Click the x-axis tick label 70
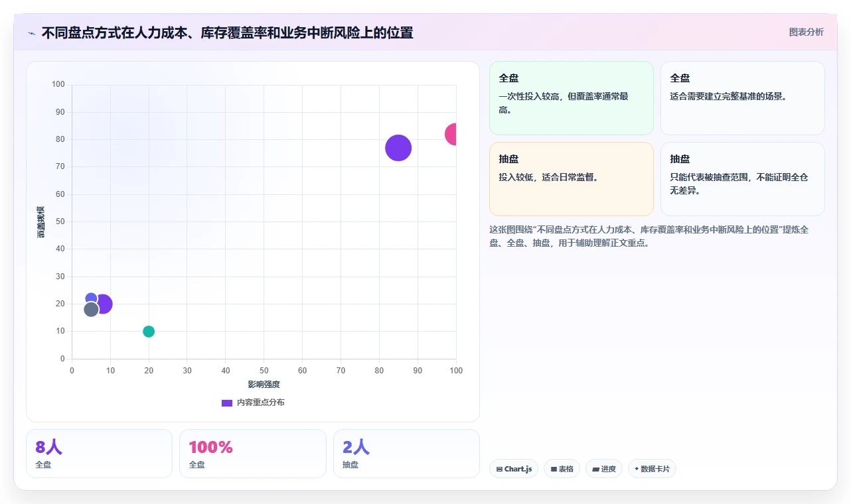 point(341,371)
